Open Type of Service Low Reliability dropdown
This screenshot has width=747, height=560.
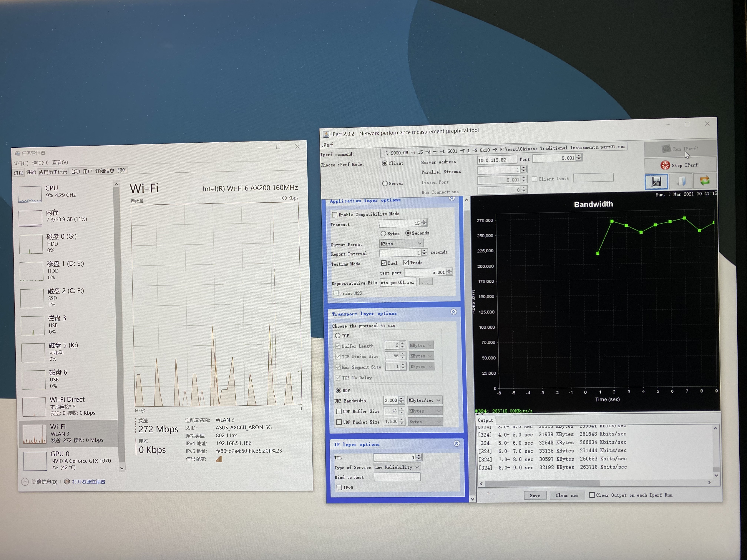tap(397, 467)
